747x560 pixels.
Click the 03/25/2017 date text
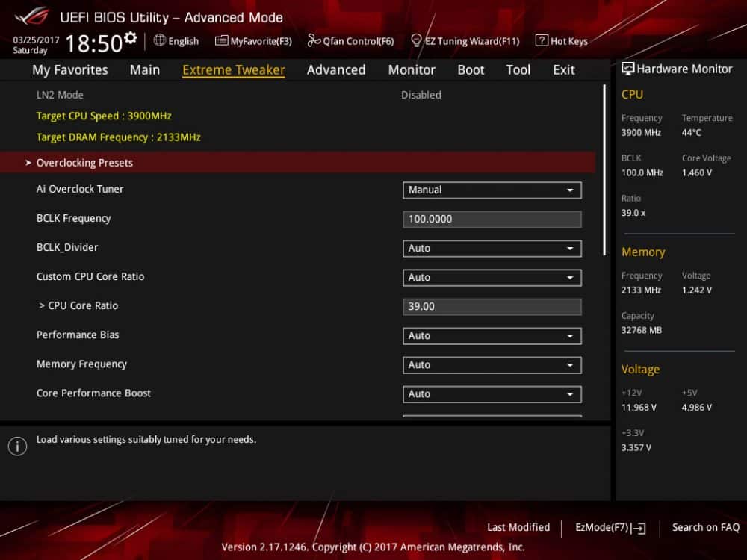click(x=36, y=40)
